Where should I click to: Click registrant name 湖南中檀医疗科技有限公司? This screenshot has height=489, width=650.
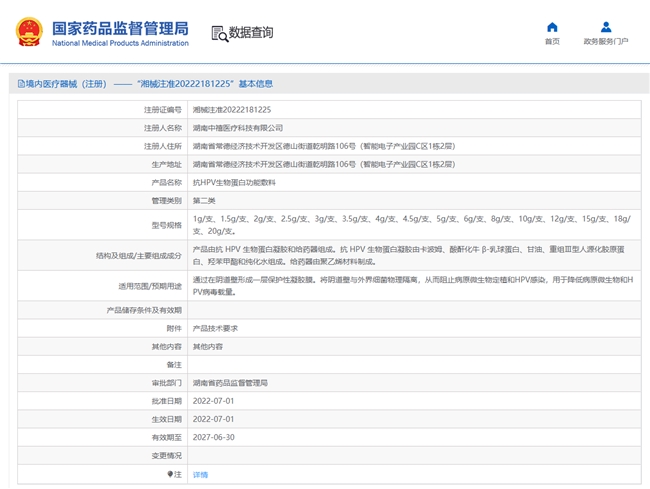tap(237, 128)
